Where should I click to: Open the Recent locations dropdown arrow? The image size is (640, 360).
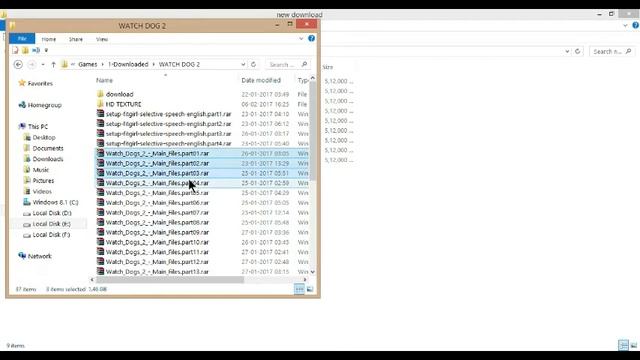(x=43, y=64)
